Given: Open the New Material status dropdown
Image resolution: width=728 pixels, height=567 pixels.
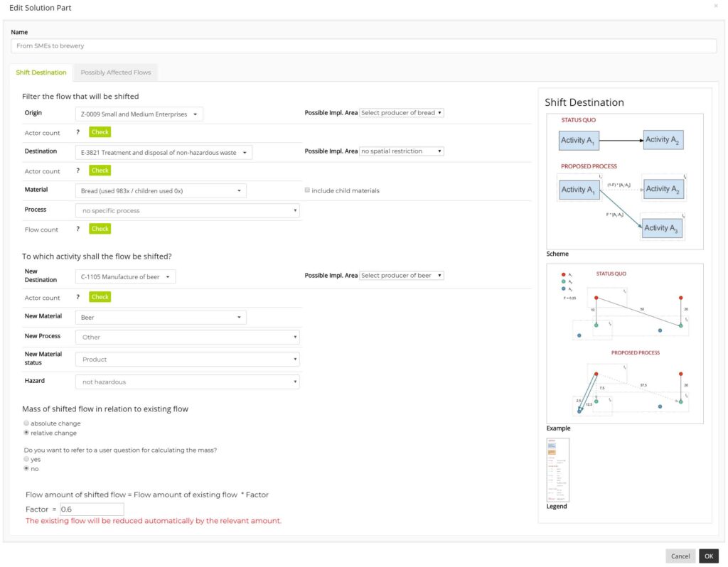Looking at the screenshot, I should [187, 360].
